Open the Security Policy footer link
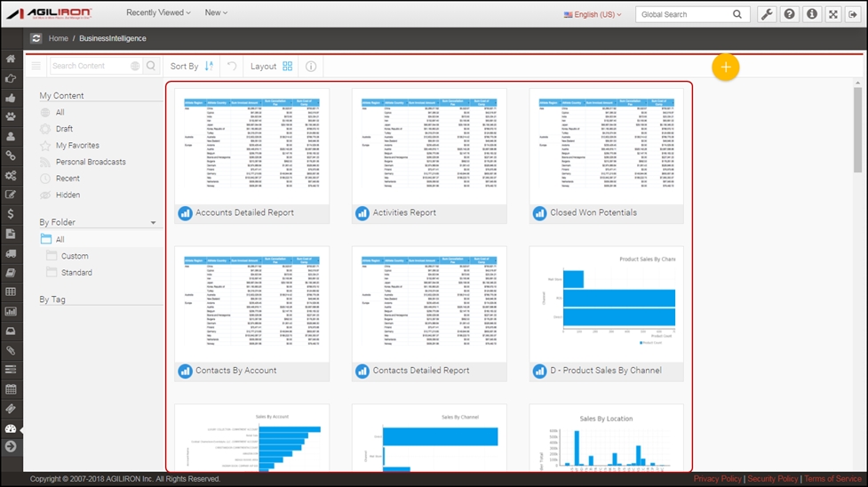 (x=773, y=479)
